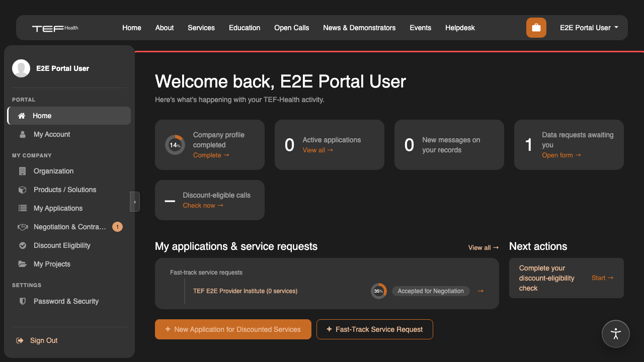Navigate to Helpdesk in the navbar
This screenshot has height=362, width=644.
point(460,28)
